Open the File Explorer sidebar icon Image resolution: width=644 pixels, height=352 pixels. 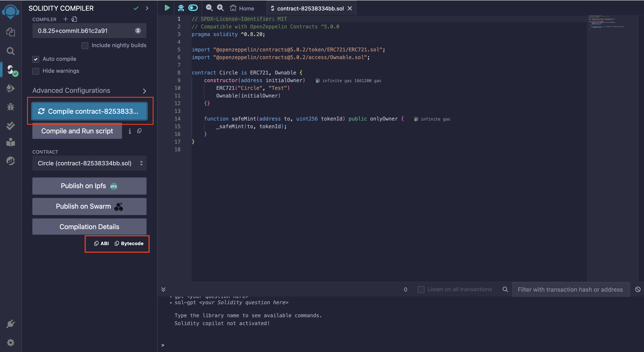10,32
